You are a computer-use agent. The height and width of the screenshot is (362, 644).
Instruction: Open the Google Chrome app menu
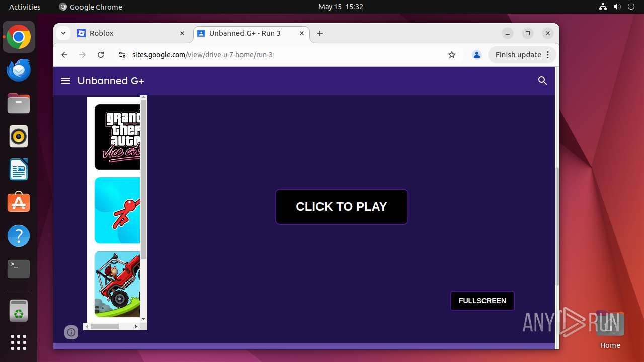point(91,7)
